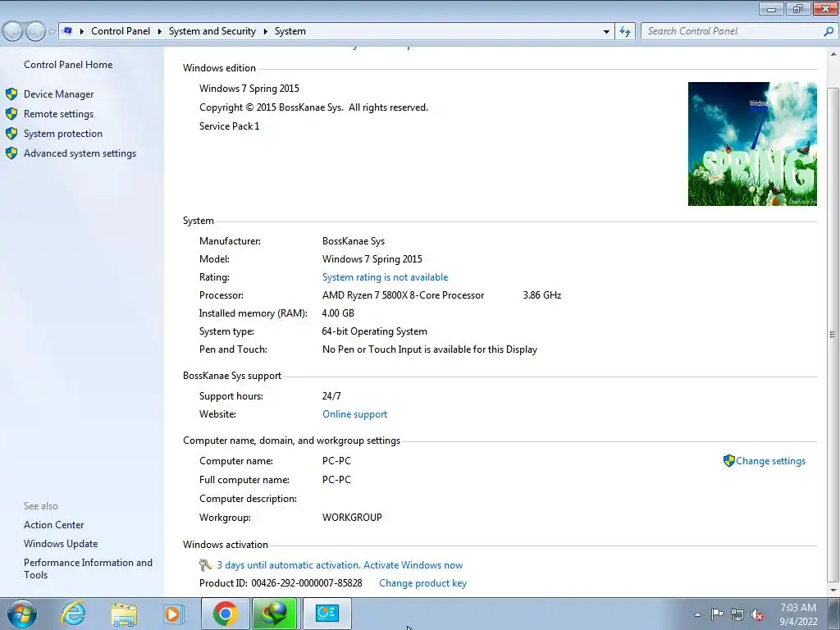Select System in the breadcrumb
This screenshot has height=630, width=840.
(x=290, y=31)
